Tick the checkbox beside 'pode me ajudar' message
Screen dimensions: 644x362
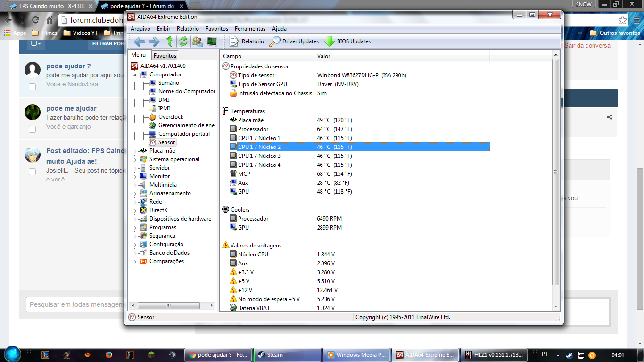point(32,129)
